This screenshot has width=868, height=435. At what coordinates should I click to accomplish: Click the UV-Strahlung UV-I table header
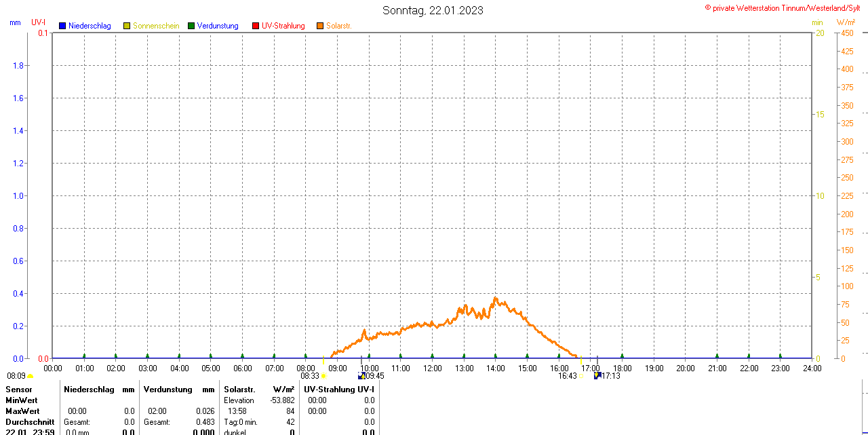pyautogui.click(x=339, y=390)
